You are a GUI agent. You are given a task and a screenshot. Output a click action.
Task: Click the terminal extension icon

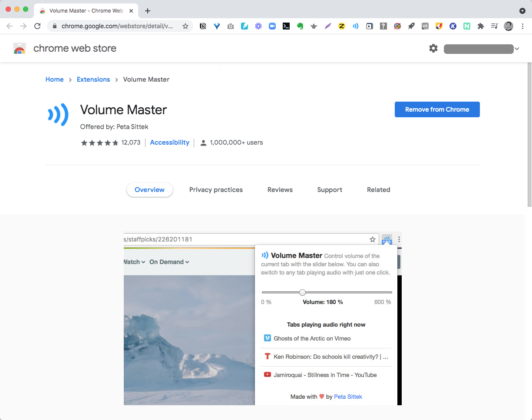pyautogui.click(x=286, y=26)
